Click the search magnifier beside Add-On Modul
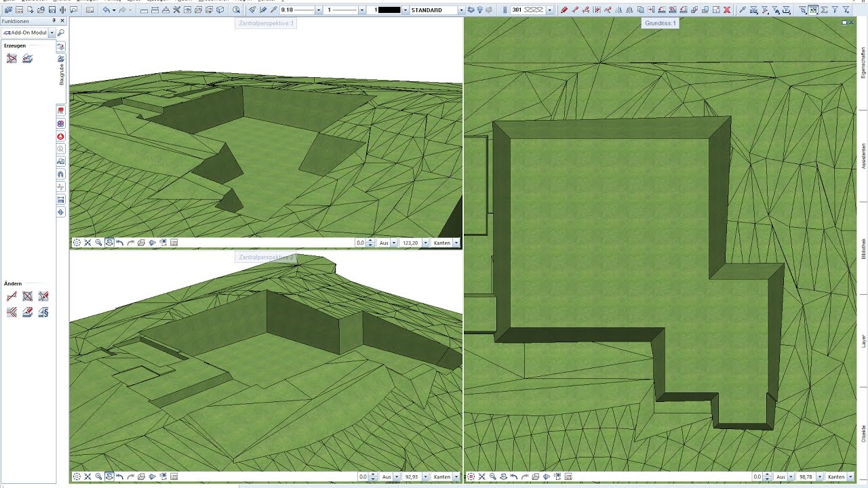Screen dimensions: 868x488 tap(60, 33)
